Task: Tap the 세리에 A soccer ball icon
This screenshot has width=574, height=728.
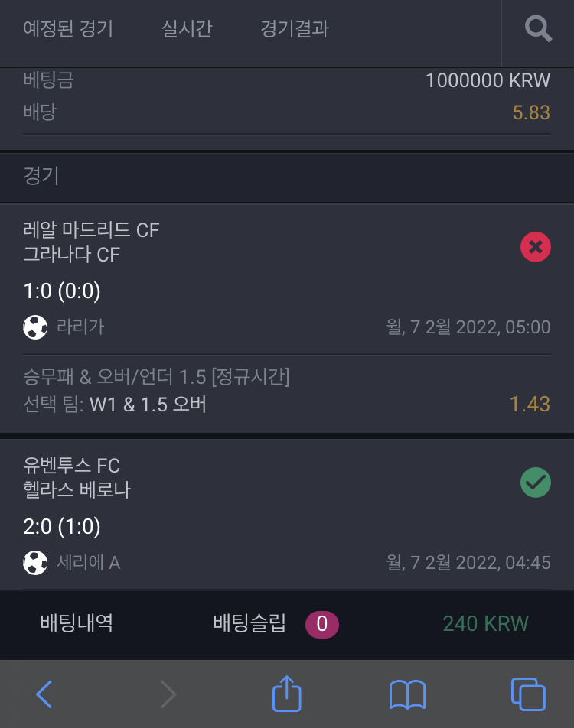Action: pos(35,563)
